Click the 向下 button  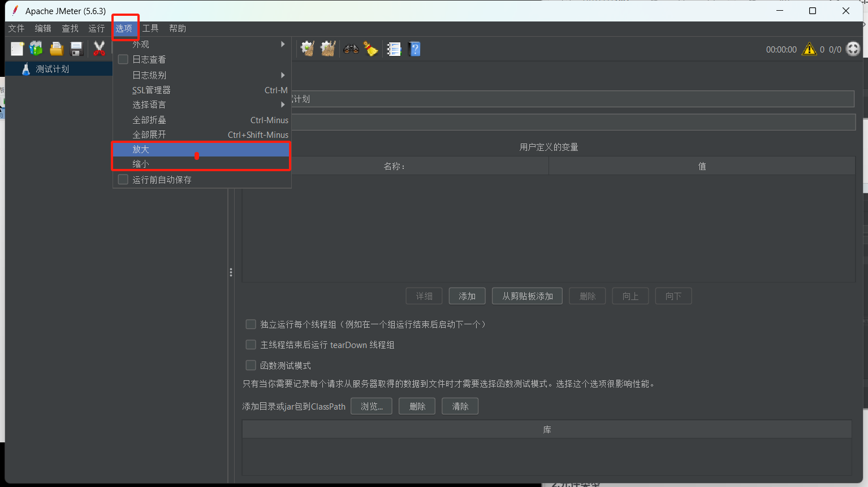673,296
